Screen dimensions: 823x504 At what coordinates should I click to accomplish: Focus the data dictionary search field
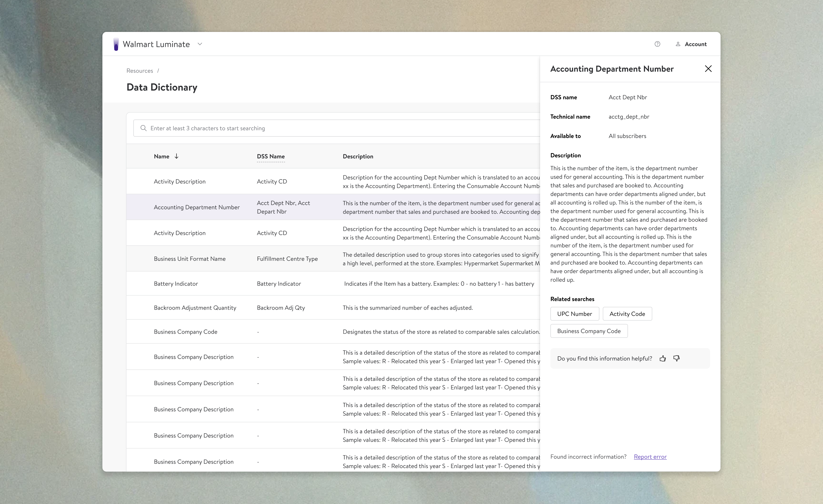pyautogui.click(x=337, y=128)
